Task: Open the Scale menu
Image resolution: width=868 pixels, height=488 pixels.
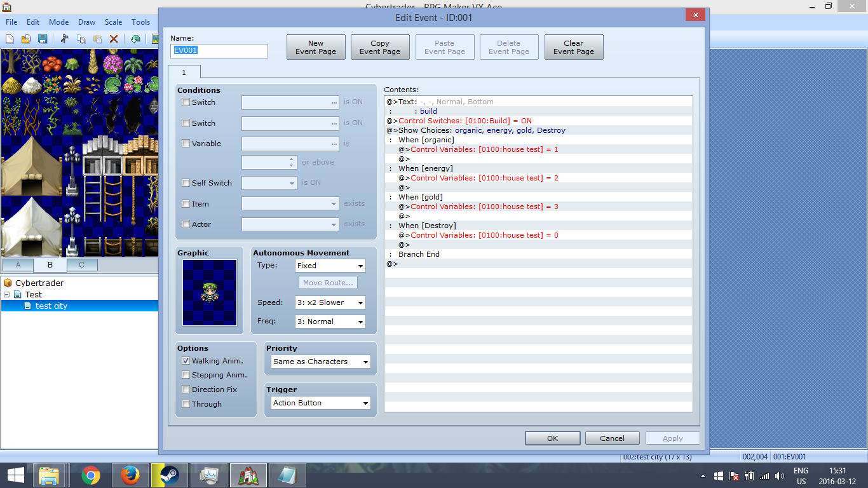Action: click(x=114, y=22)
